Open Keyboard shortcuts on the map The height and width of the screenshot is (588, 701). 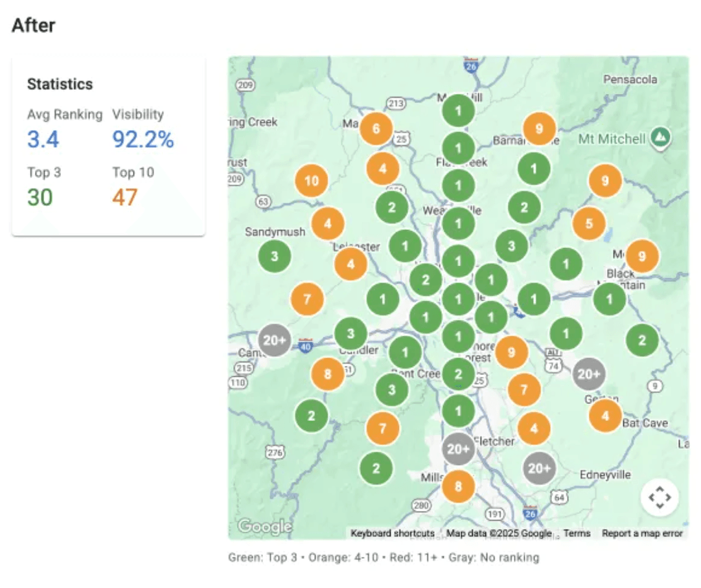click(x=393, y=534)
